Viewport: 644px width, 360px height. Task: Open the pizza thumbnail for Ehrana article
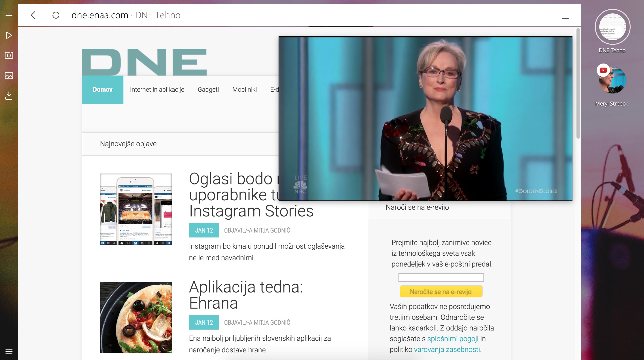(136, 318)
